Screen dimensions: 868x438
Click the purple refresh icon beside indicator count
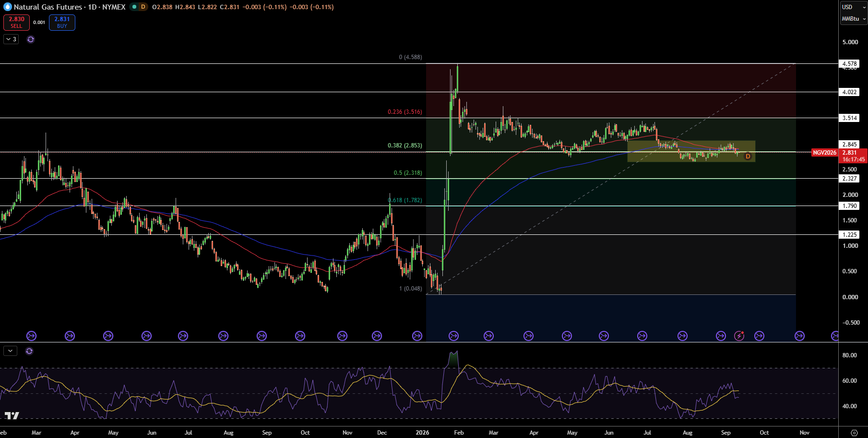tap(31, 39)
